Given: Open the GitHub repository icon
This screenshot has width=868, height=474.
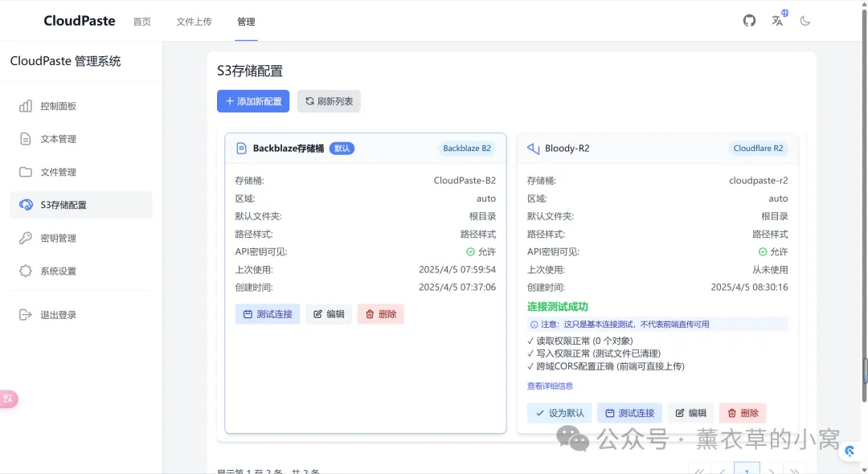Looking at the screenshot, I should pos(749,21).
